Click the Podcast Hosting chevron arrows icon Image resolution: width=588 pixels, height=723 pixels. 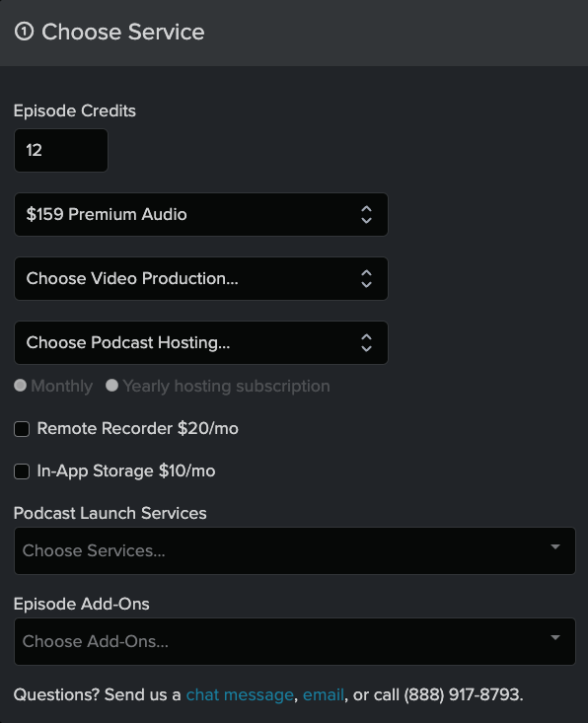tap(366, 342)
